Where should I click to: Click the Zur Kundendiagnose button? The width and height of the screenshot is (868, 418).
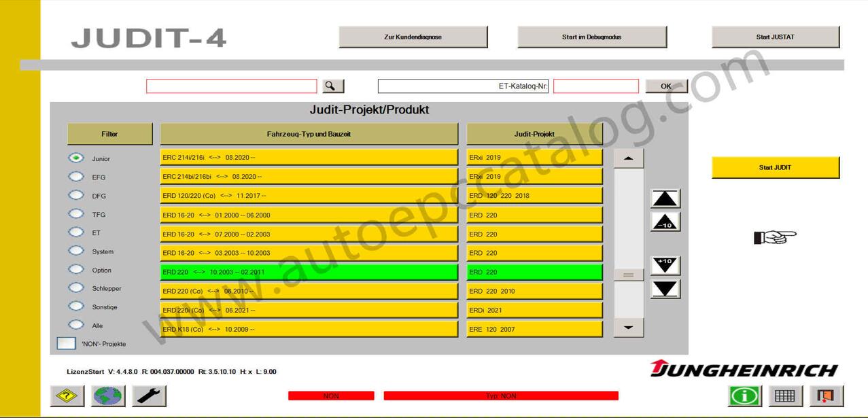coord(413,37)
